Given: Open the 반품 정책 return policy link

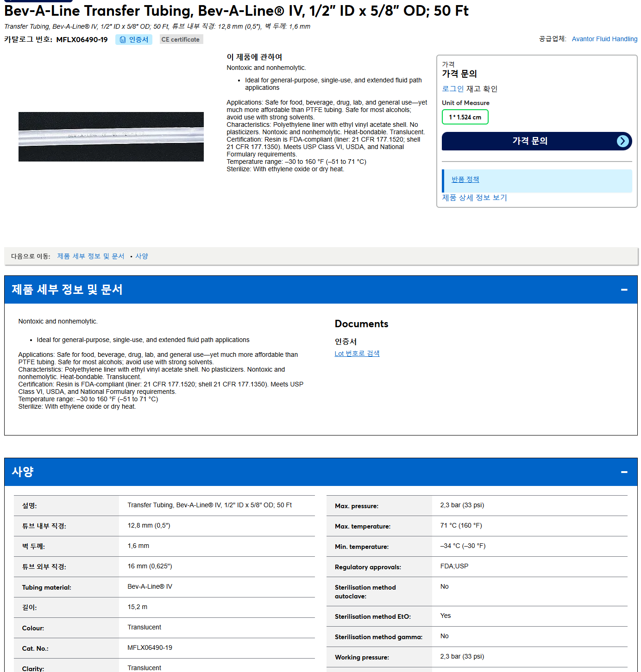Looking at the screenshot, I should (465, 180).
